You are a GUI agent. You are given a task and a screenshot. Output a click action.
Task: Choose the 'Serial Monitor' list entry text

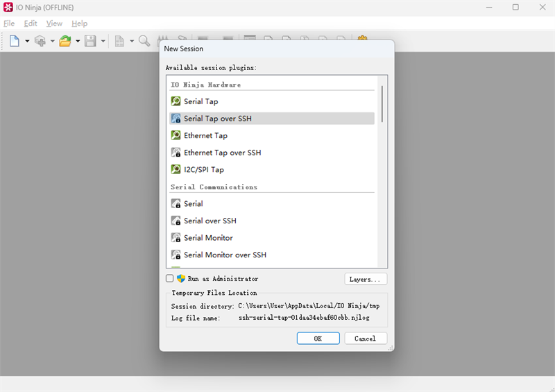click(209, 237)
